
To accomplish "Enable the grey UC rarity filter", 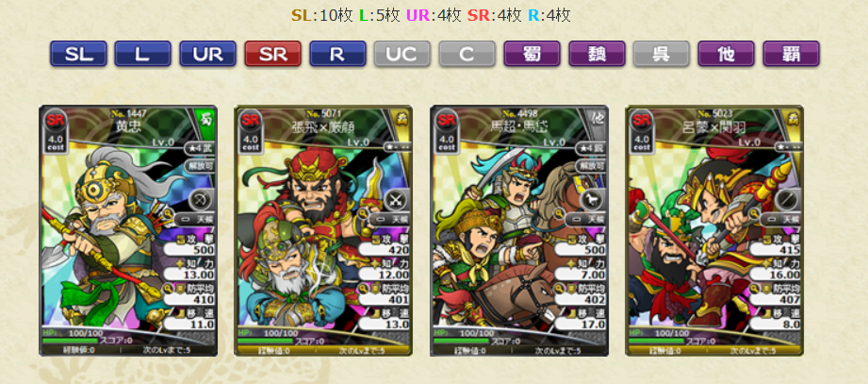I will tap(402, 54).
